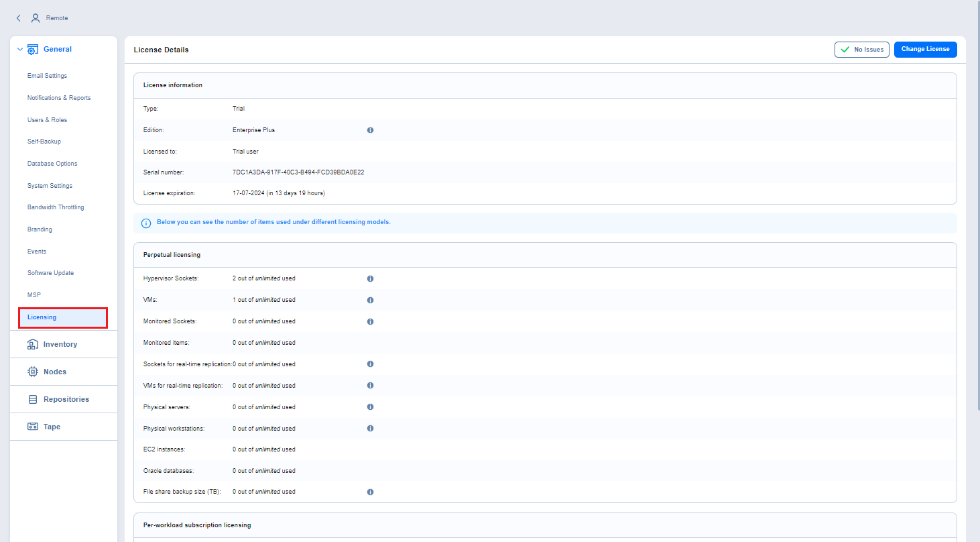Open the Repositories section
The image size is (980, 542).
66,399
